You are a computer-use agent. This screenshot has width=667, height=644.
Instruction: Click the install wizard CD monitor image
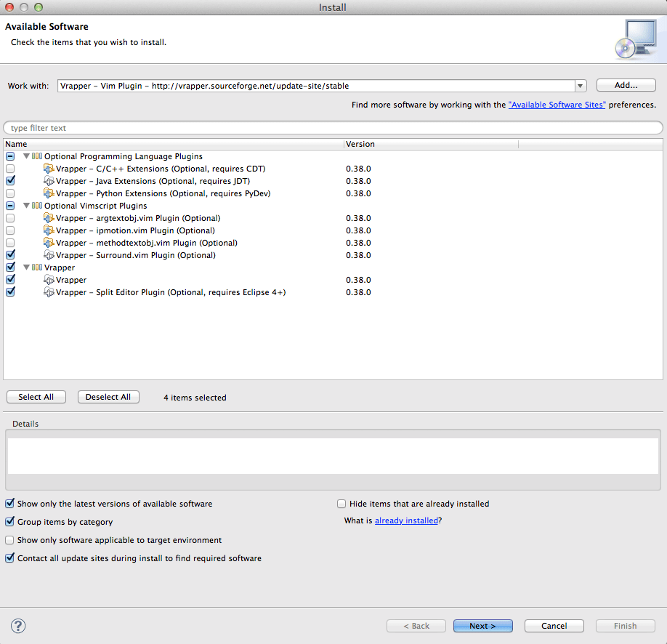click(636, 39)
